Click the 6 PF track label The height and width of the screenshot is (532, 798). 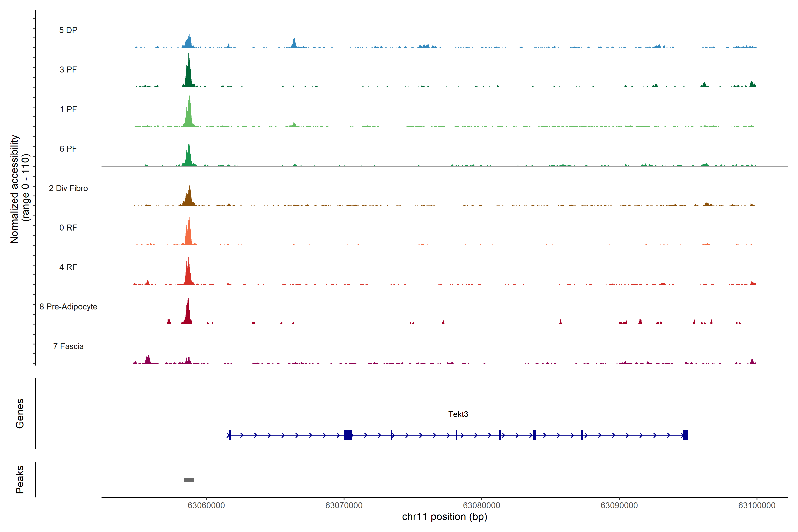point(68,149)
